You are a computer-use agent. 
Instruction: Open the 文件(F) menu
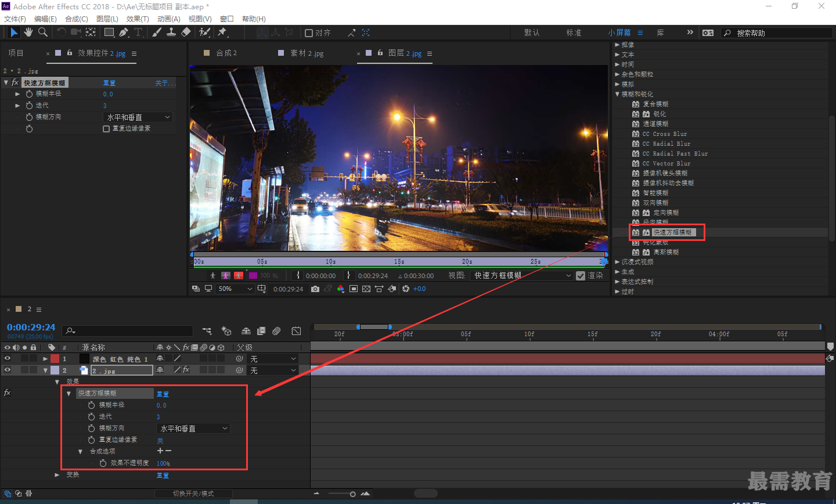pos(15,19)
